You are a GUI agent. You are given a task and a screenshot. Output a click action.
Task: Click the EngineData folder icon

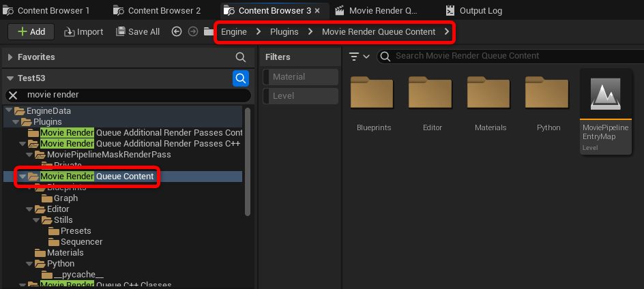point(20,111)
